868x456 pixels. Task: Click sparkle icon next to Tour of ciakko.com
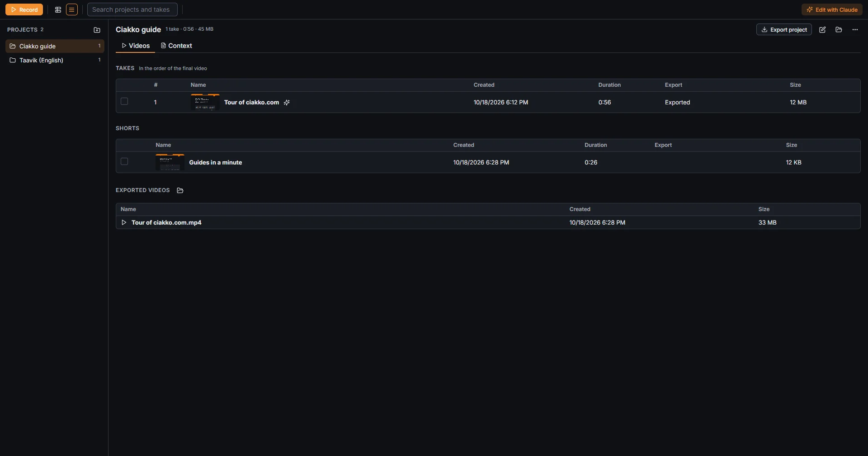pos(287,103)
